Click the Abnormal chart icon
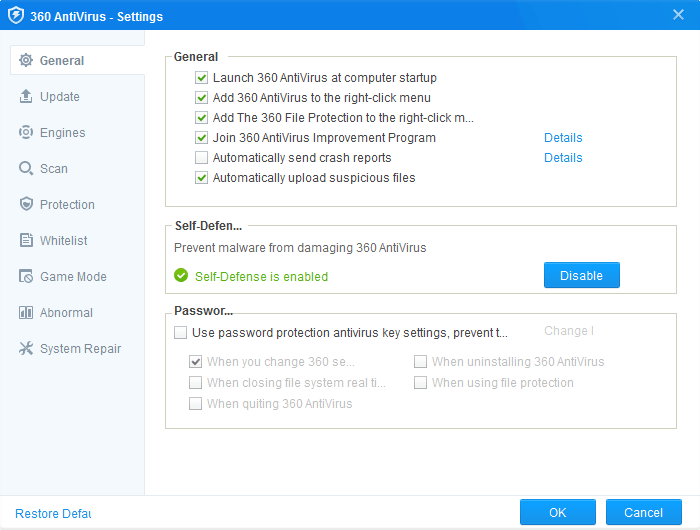The width and height of the screenshot is (700, 530). point(26,313)
